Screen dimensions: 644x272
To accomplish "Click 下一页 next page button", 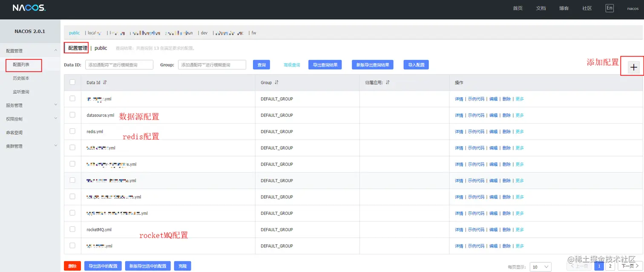I will (630, 266).
